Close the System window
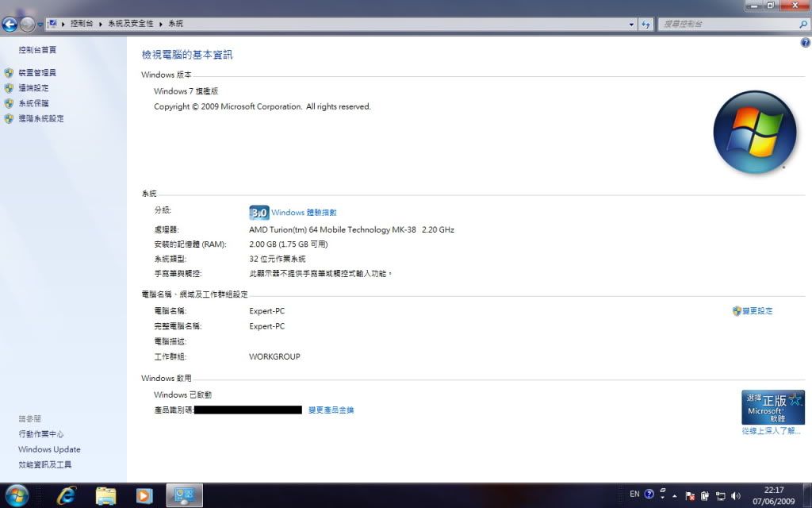Viewport: 812px width, 508px height. (795, 6)
